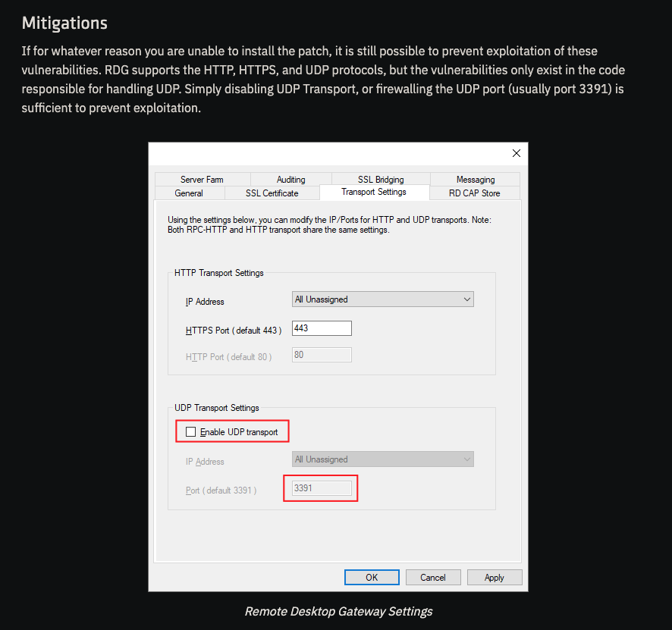Open the Auditing tab
This screenshot has width=672, height=630.
click(291, 180)
